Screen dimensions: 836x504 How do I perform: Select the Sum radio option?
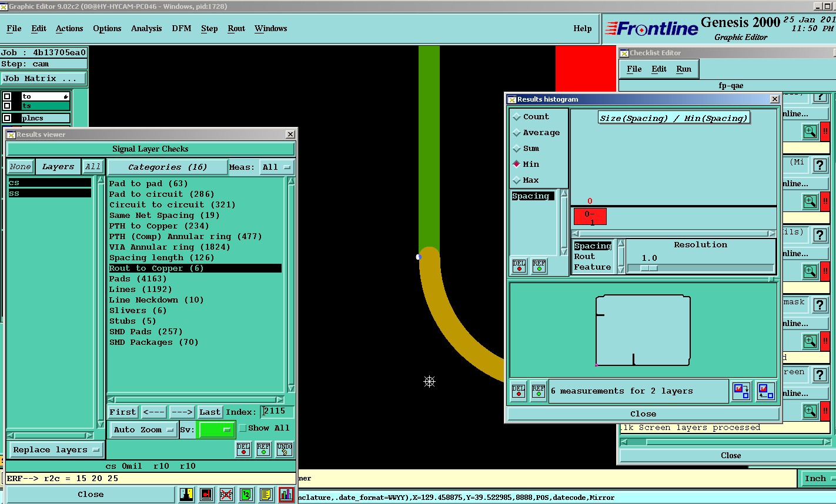[x=526, y=149]
